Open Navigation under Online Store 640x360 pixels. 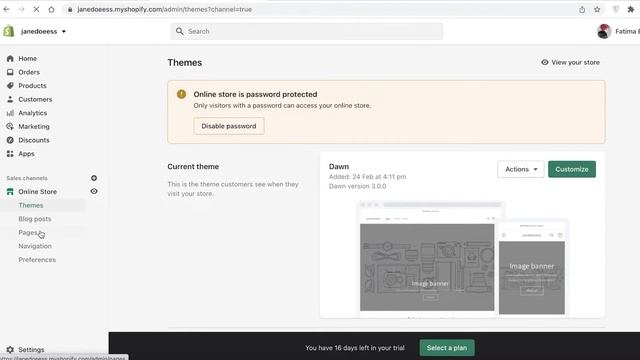click(35, 246)
